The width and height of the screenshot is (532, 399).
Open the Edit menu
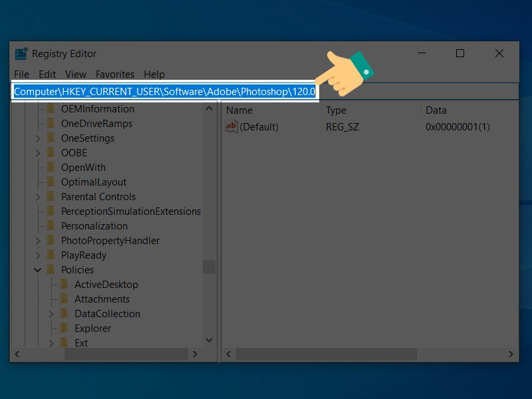click(47, 74)
